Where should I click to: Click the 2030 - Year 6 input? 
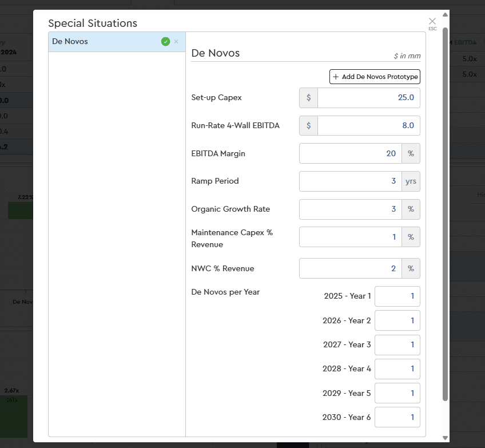pos(397,417)
